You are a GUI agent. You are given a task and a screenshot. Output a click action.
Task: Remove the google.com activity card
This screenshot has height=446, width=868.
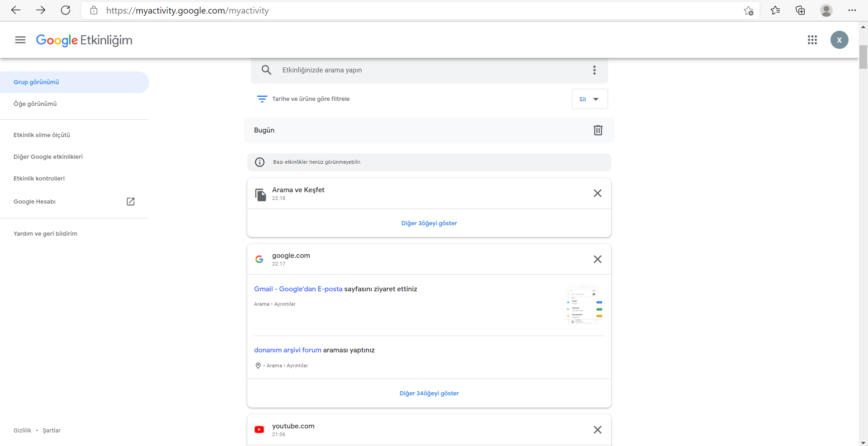point(597,259)
